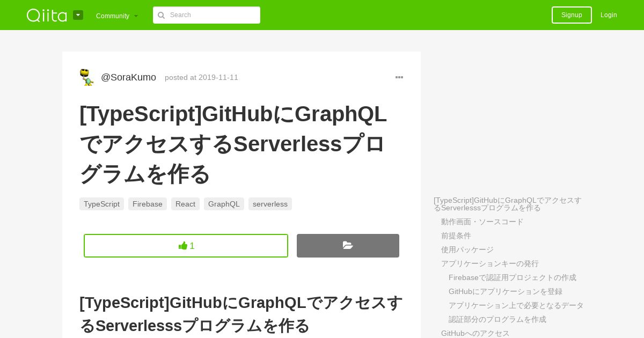Select the serverless tag
The height and width of the screenshot is (338, 644).
(x=270, y=204)
